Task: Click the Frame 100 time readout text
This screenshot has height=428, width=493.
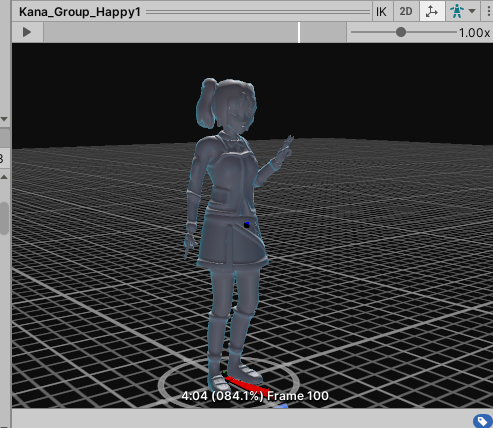Action: [298, 396]
